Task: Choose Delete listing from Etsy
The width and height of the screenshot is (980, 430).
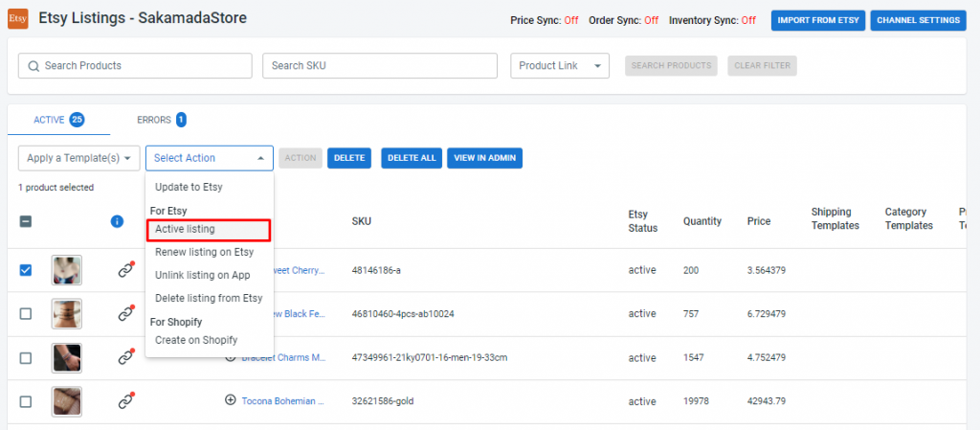Action: point(210,298)
